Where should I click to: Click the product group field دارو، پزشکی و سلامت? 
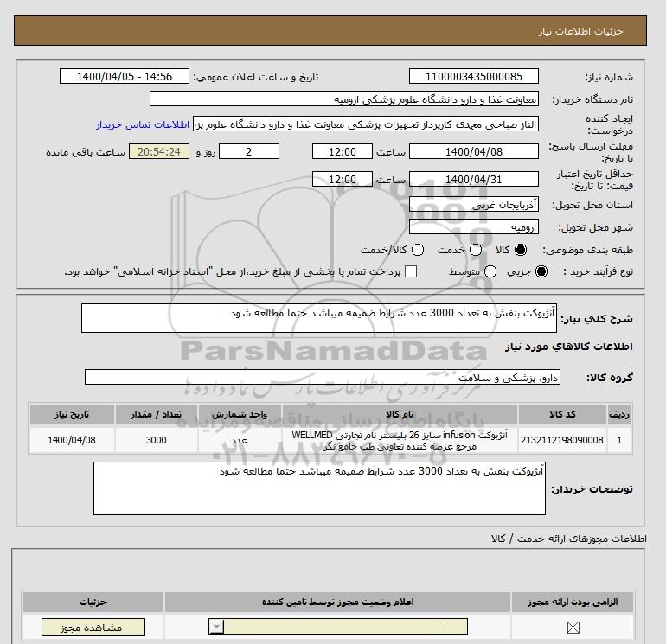pos(323,378)
